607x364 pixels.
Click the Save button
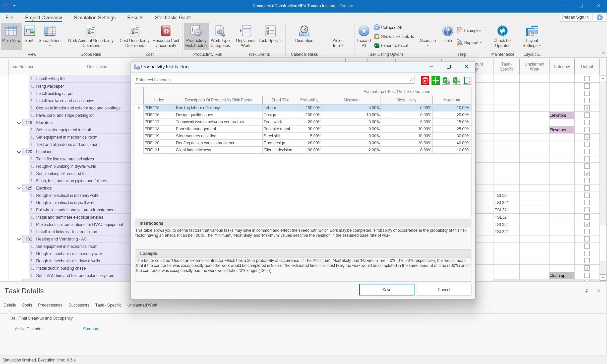click(386, 290)
